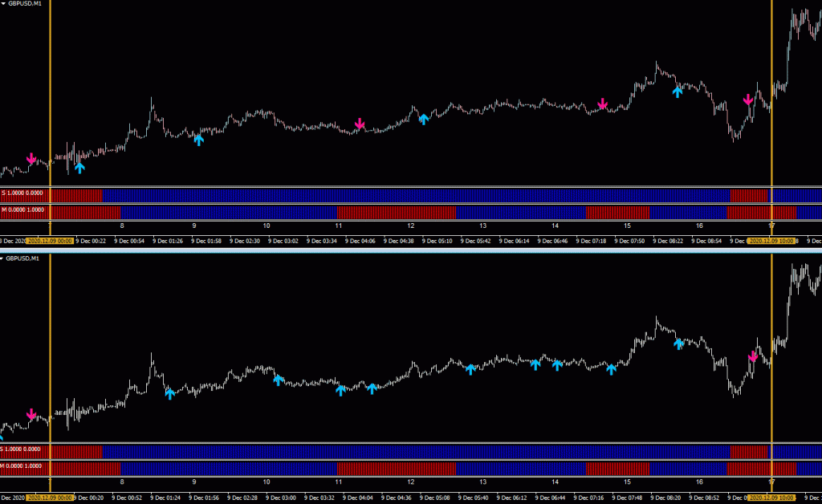
Task: Select bottom chart blue buy arrow right at hour 11
Action: point(340,390)
